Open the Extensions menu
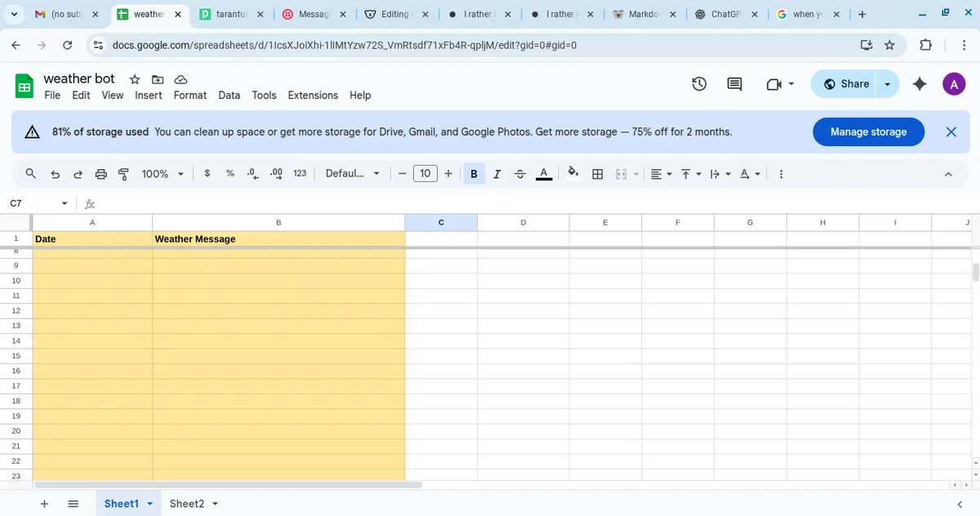980x516 pixels. coord(313,96)
